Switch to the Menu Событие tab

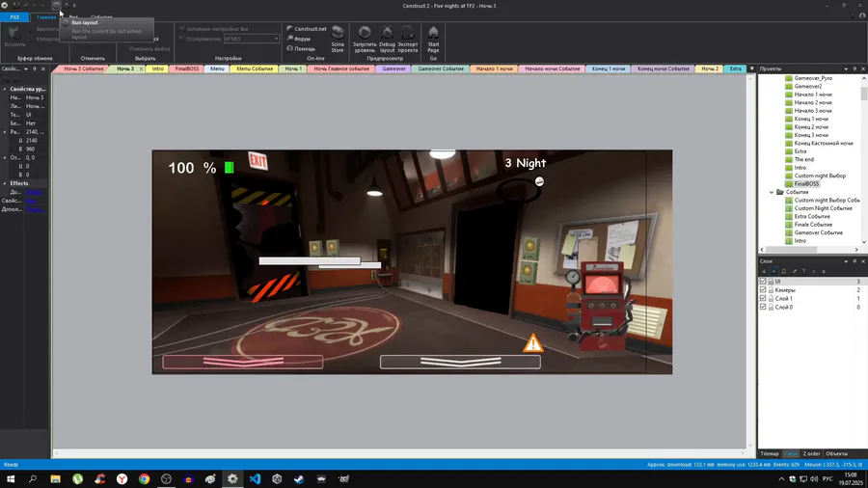click(x=255, y=68)
